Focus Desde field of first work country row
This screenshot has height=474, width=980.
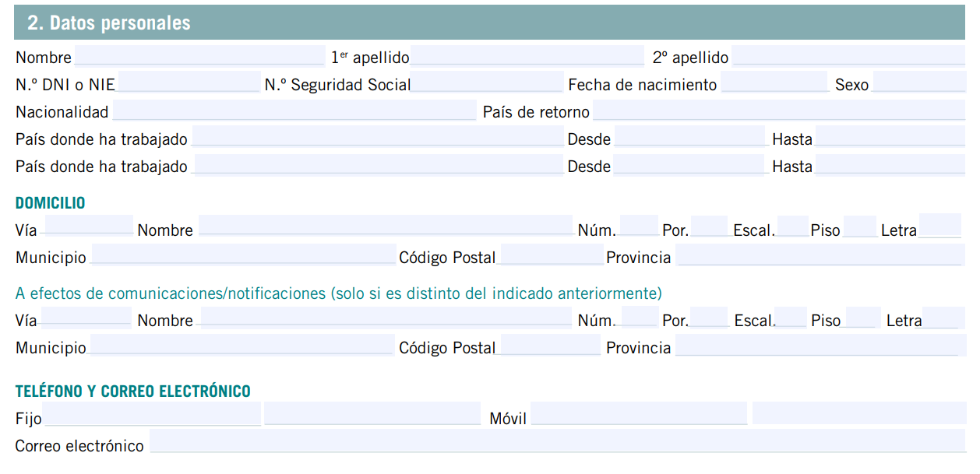(x=690, y=137)
